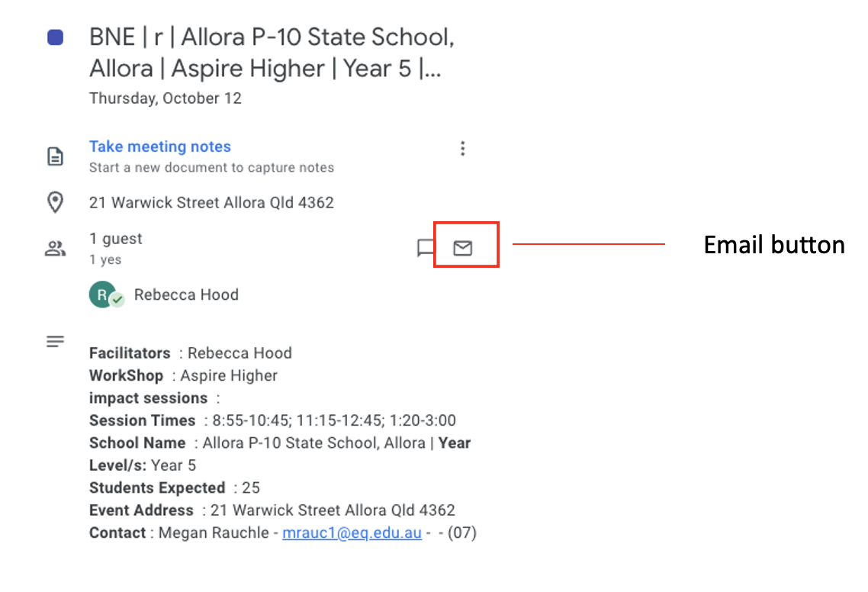The image size is (868, 592).
Task: Click the event title BNE Allora P-10
Action: [272, 53]
